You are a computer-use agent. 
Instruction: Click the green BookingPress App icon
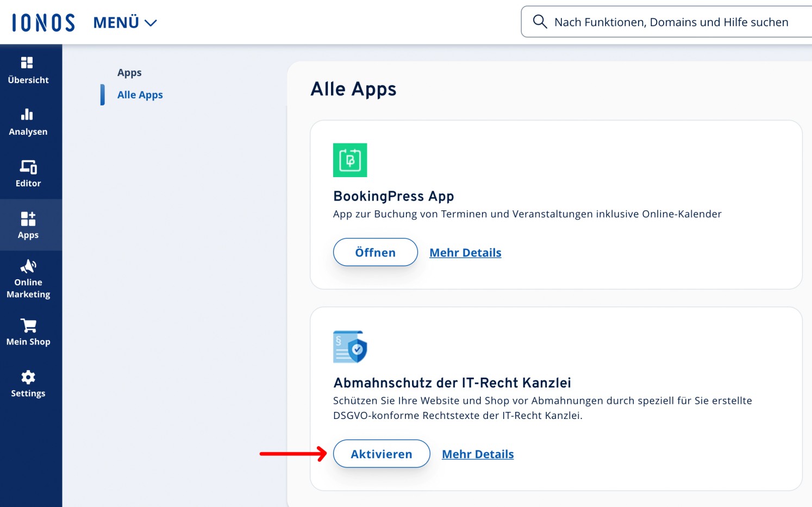350,160
